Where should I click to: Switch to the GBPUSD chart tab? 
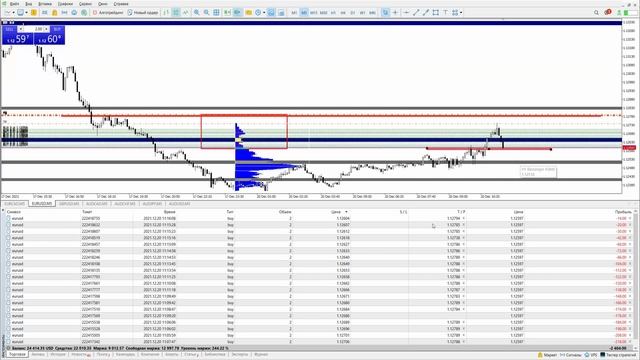pyautogui.click(x=69, y=203)
